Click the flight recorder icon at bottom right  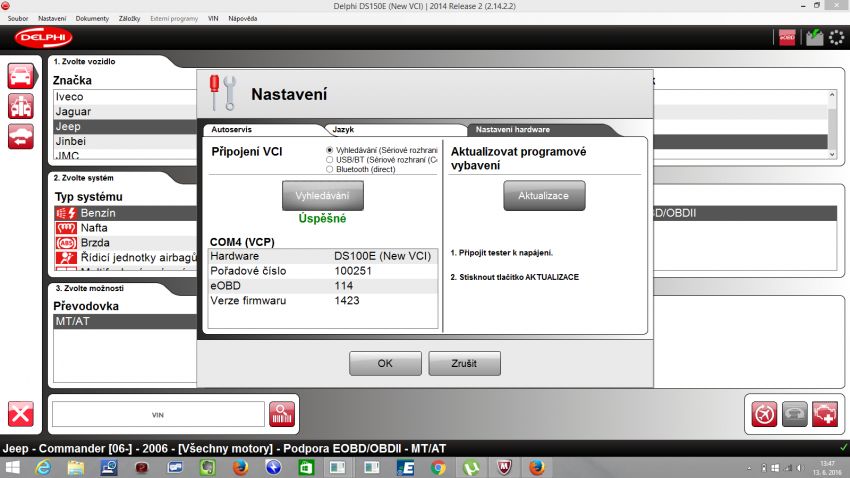click(764, 415)
